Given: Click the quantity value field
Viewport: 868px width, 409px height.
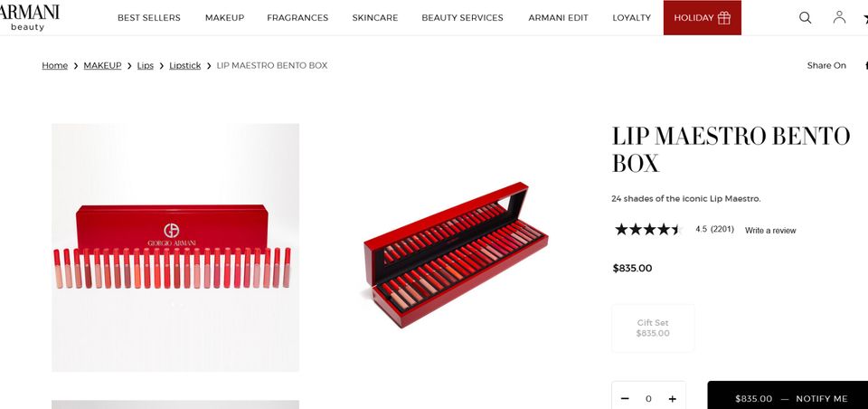Looking at the screenshot, I should (x=648, y=398).
